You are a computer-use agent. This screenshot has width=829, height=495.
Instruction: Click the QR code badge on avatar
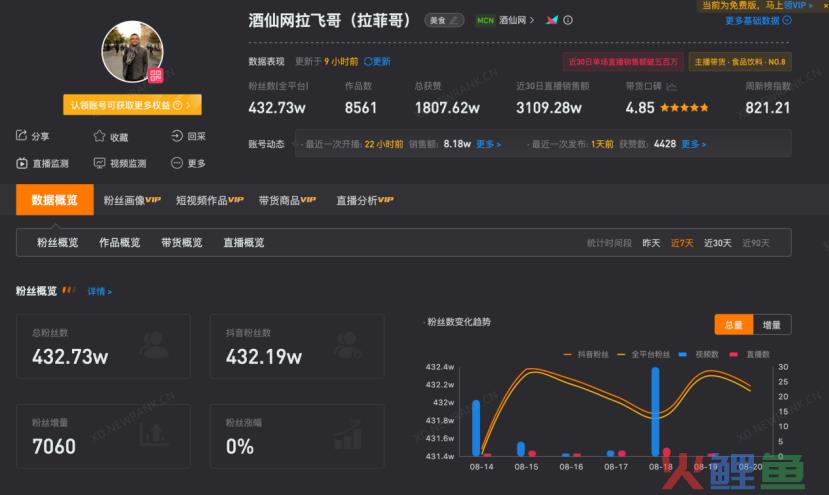click(155, 76)
